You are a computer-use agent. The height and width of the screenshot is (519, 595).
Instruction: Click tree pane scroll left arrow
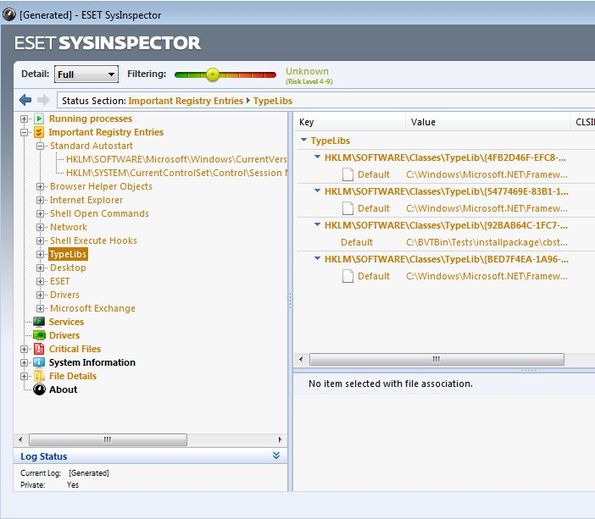coord(20,440)
